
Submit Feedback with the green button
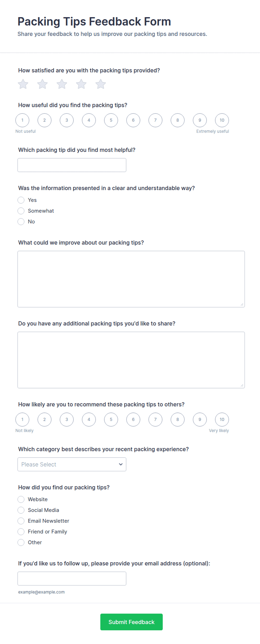pyautogui.click(x=131, y=622)
